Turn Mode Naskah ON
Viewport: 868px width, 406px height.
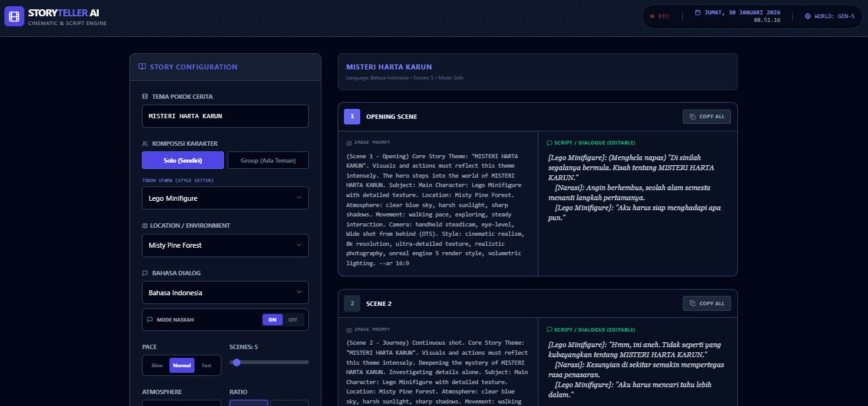[x=272, y=320]
